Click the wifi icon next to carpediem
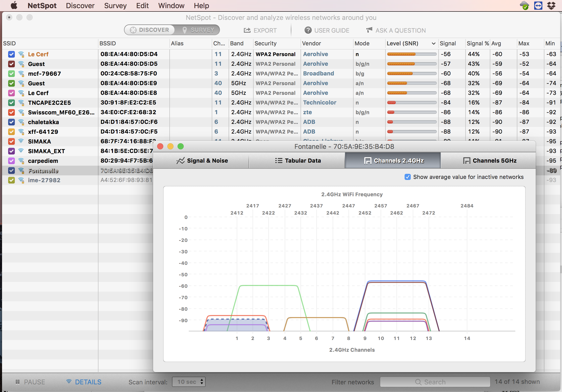Viewport: 562px width, 392px height. tap(21, 161)
